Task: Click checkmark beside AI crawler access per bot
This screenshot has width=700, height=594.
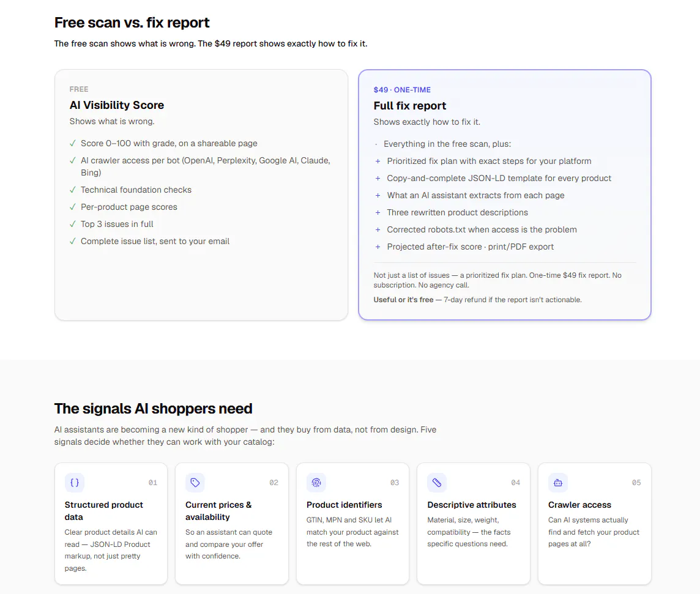Action: click(x=73, y=160)
